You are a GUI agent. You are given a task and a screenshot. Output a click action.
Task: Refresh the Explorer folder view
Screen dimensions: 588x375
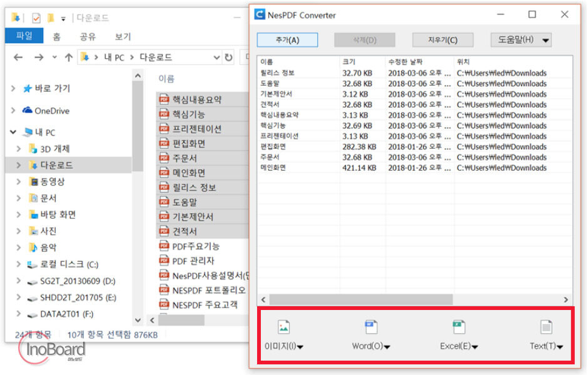(228, 57)
